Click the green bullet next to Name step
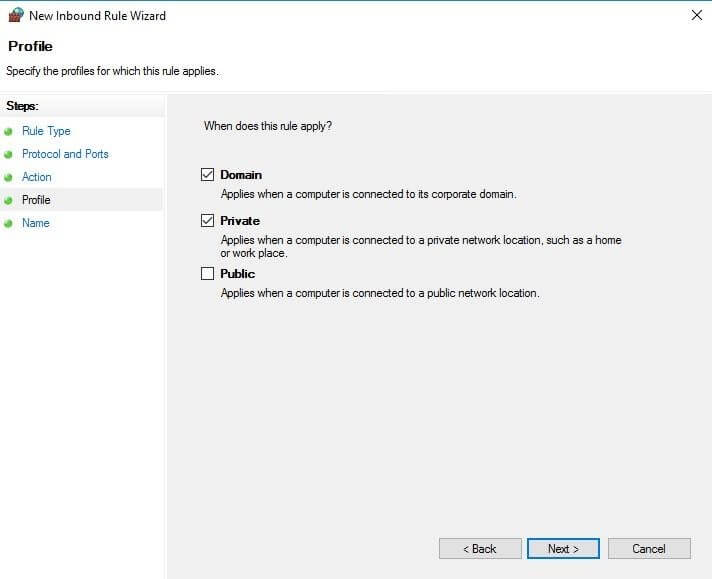The image size is (712, 579). (x=8, y=223)
